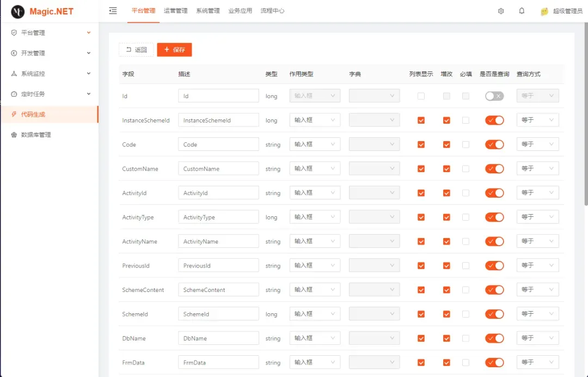Check 必填 for the DbName row
Image resolution: width=588 pixels, height=377 pixels.
pyautogui.click(x=465, y=338)
